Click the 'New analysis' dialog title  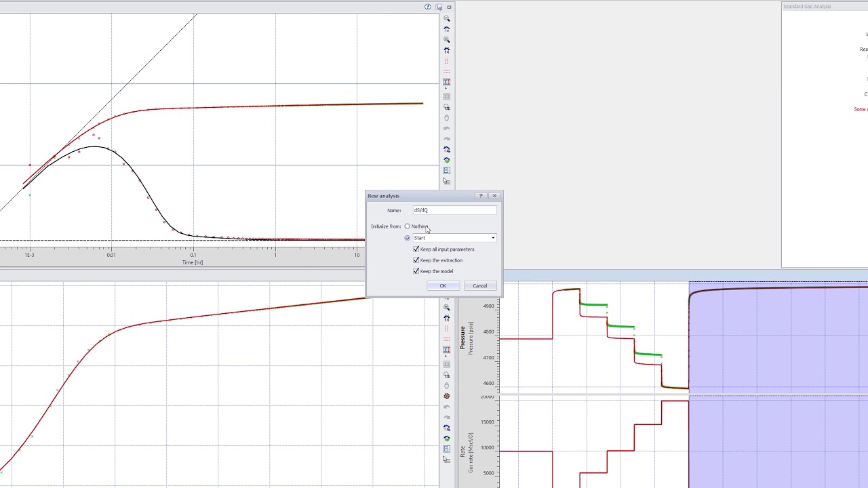384,196
